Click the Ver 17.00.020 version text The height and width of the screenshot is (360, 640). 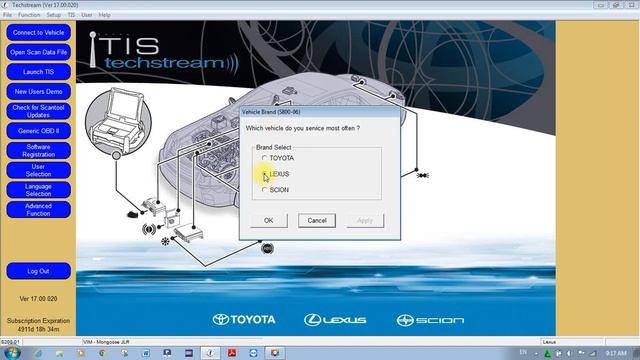pos(38,299)
